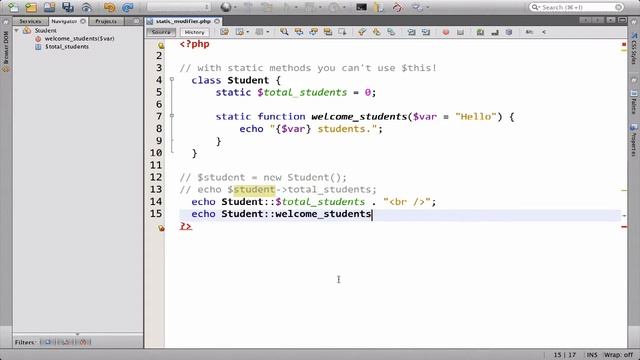Click the Build Project hammer icon

coord(248,7)
